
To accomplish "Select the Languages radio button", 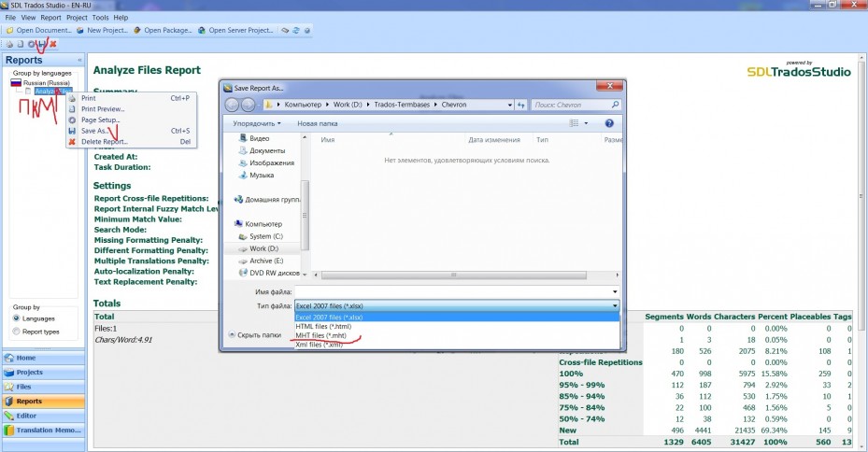I will pyautogui.click(x=17, y=318).
